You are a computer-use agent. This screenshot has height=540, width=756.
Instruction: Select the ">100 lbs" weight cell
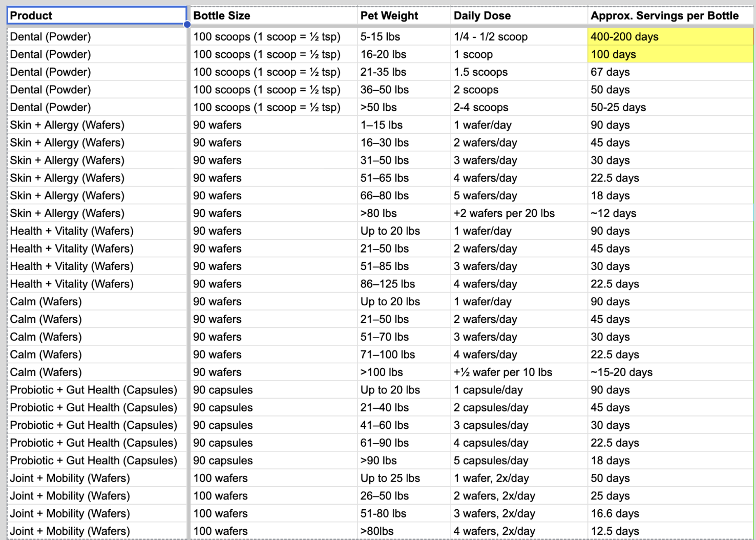tap(404, 372)
